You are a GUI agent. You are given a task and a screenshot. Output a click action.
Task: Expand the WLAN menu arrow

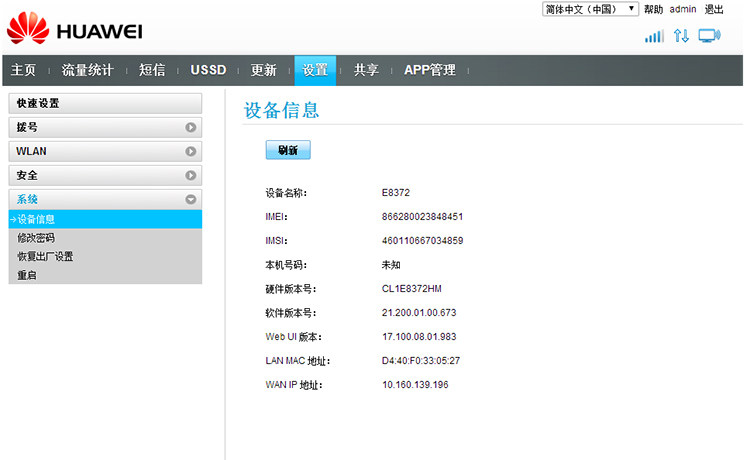click(191, 152)
